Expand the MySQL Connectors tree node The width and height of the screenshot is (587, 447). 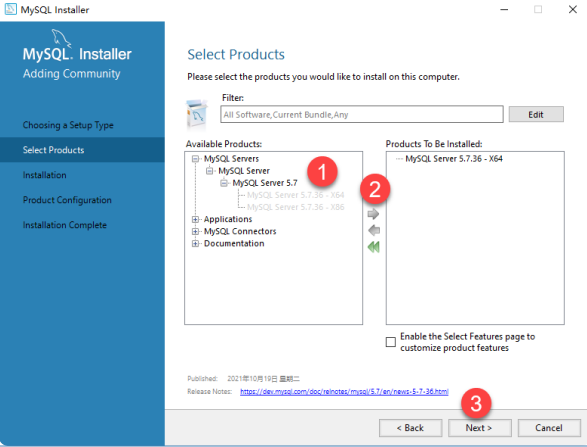pos(195,231)
